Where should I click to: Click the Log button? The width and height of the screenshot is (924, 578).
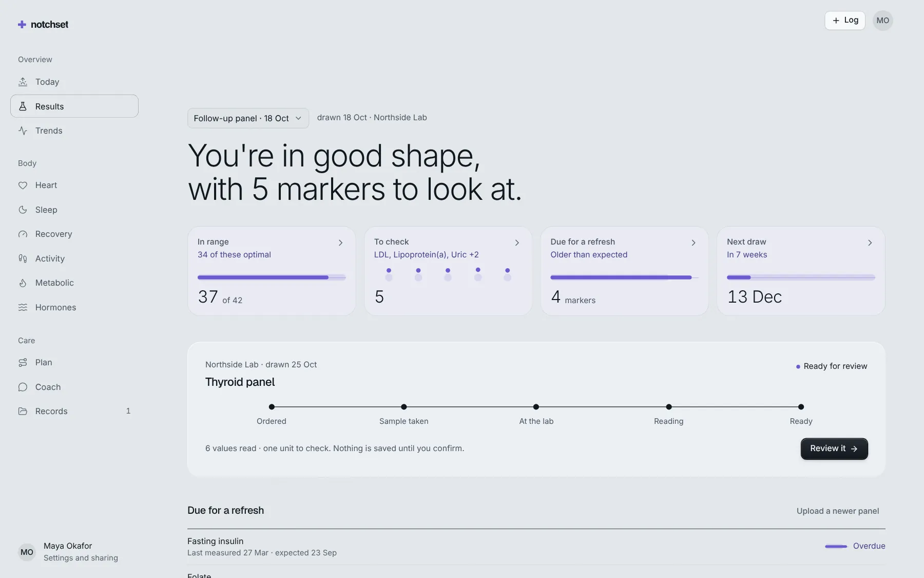point(845,21)
